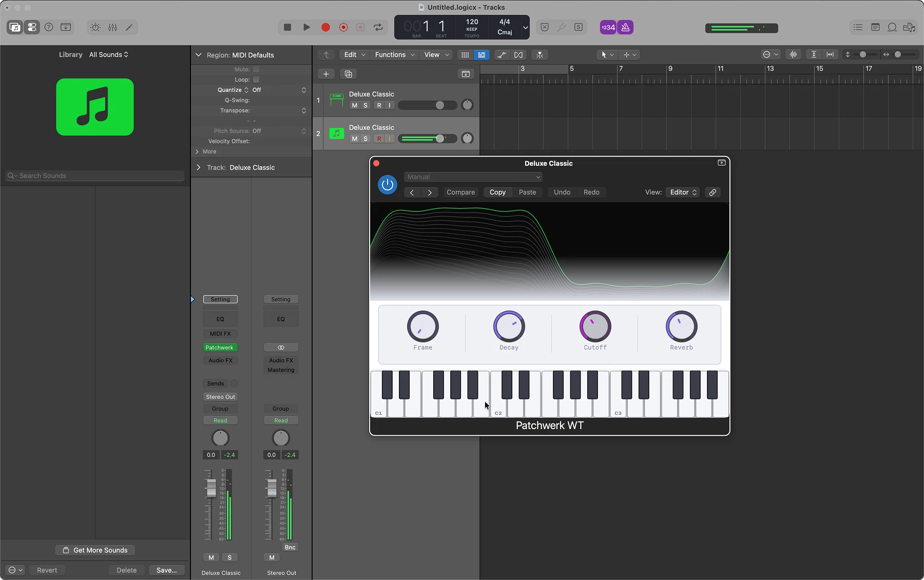The height and width of the screenshot is (580, 924).
Task: Toggle the Inspector panel icon
Action: pyautogui.click(x=32, y=27)
